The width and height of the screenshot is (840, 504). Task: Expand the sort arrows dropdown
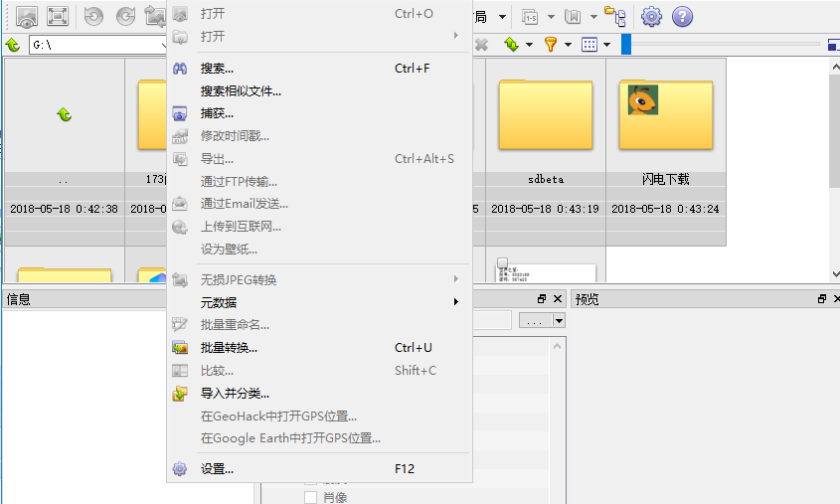[529, 45]
